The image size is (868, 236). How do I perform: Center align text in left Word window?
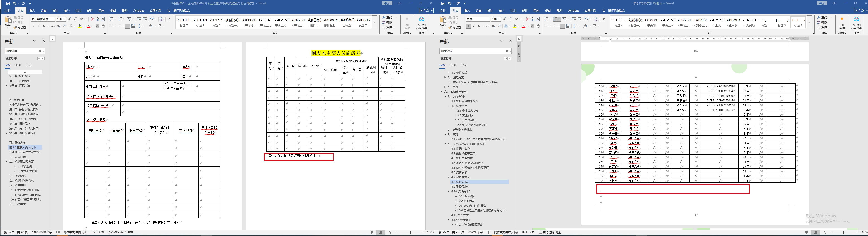[x=117, y=26]
